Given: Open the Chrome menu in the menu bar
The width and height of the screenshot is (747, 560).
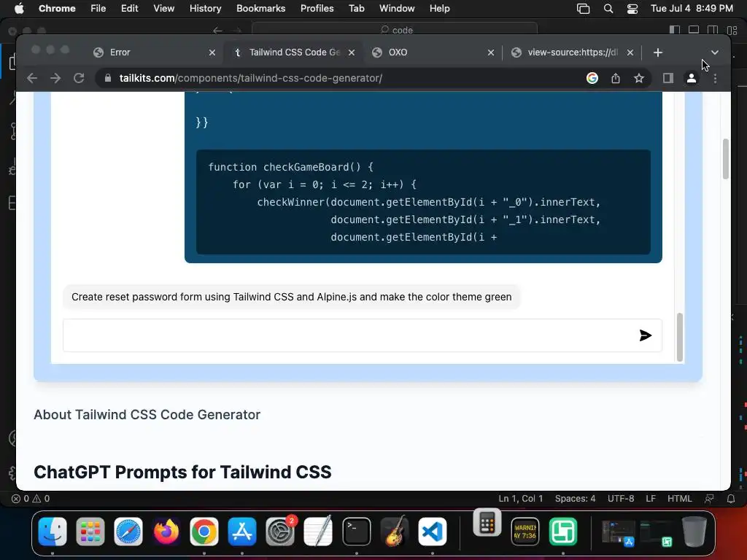Looking at the screenshot, I should coord(57,9).
